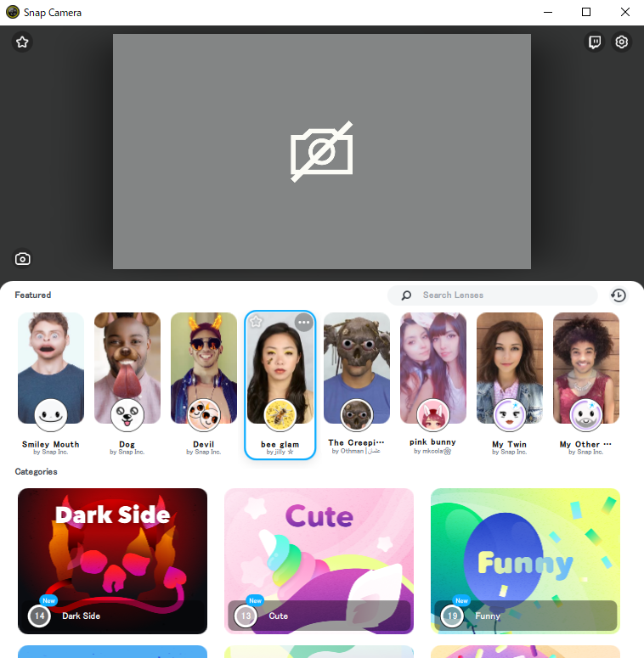This screenshot has height=658, width=644.
Task: Click the 19 count badge on Funny
Action: point(452,616)
